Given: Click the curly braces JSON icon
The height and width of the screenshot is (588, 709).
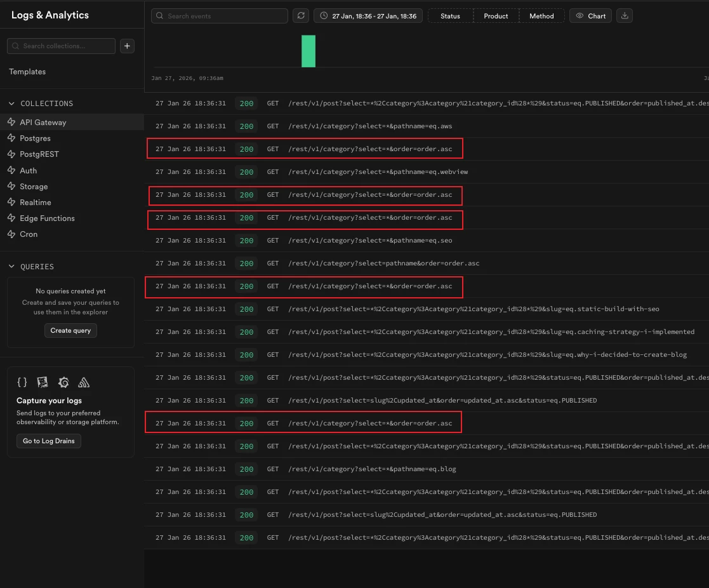Looking at the screenshot, I should (x=22, y=382).
